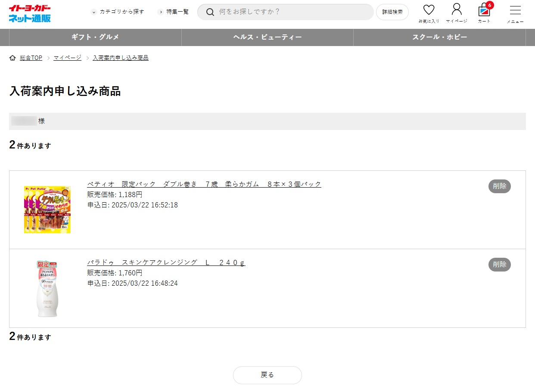Select the ギフト・グルメ tab
This screenshot has height=392, width=535.
click(95, 37)
